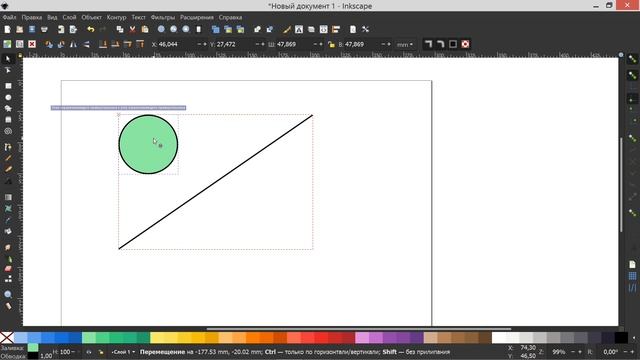Zoom to fit selection icon
The height and width of the screenshot is (360, 640).
coord(161,29)
